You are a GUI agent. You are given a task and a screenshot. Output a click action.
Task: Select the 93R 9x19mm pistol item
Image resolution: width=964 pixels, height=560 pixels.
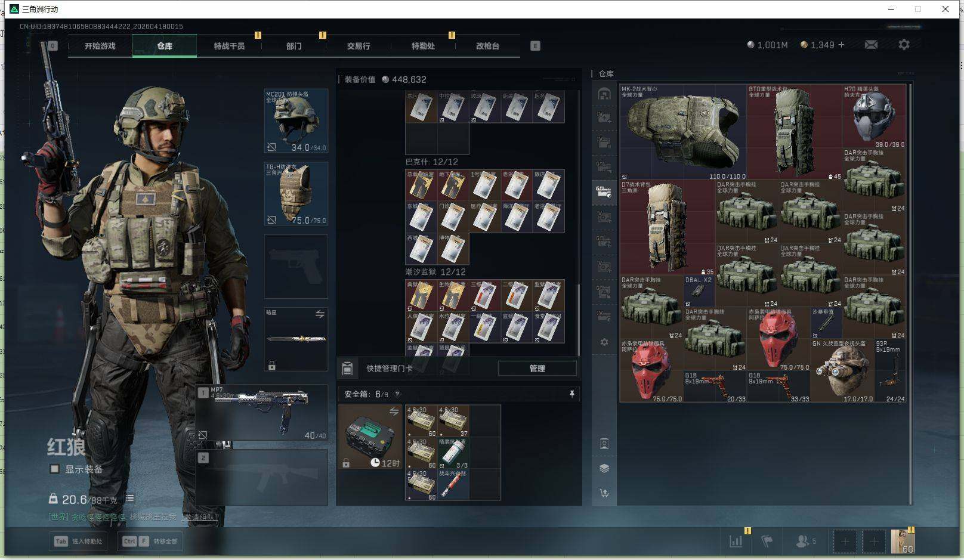pyautogui.click(x=890, y=371)
